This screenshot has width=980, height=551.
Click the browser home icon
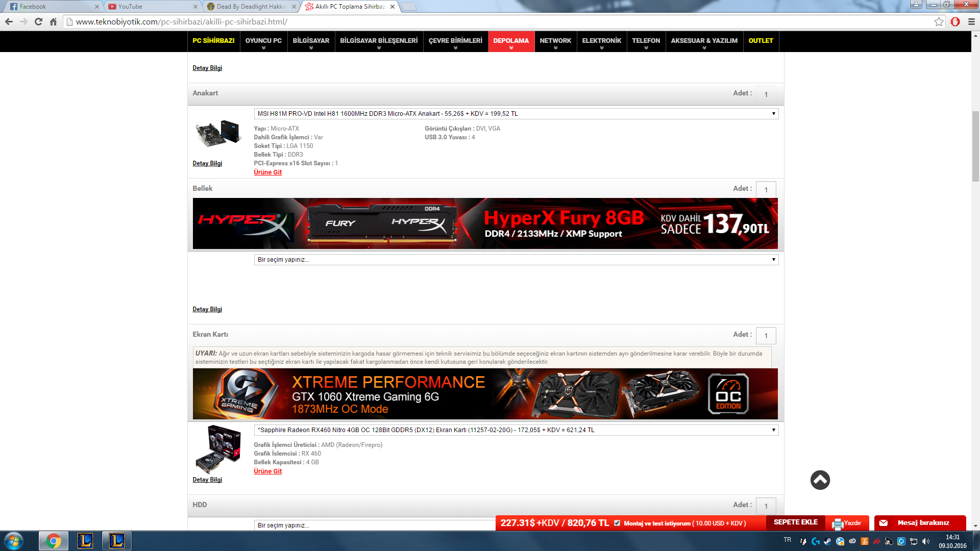point(53,22)
